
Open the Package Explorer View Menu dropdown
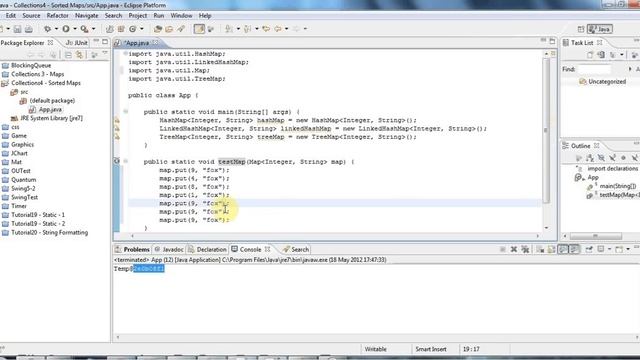[x=104, y=54]
